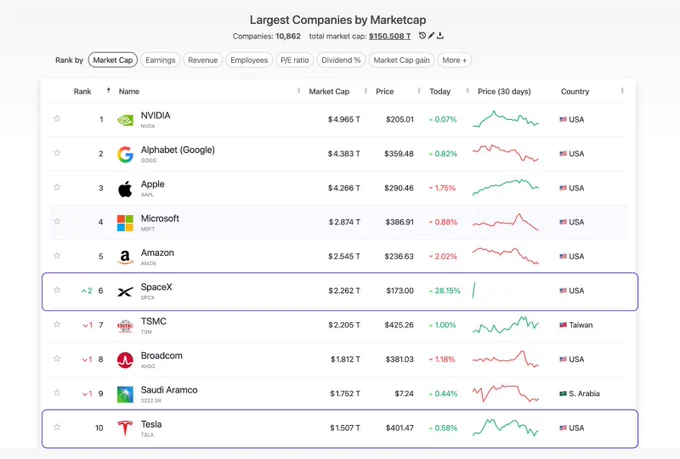Star the Broadcom row
Image resolution: width=680 pixels, height=459 pixels.
(57, 358)
